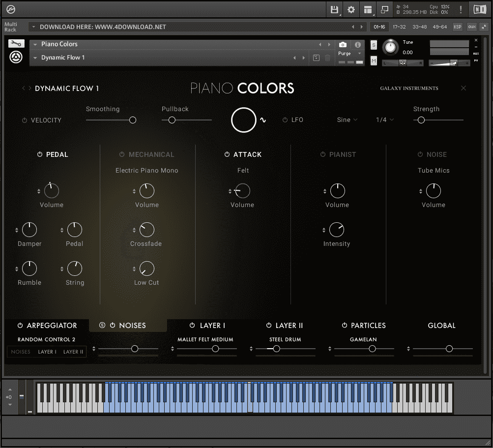Open Multi Rack name dropdown arrow
The height and width of the screenshot is (448, 493).
coord(33,27)
